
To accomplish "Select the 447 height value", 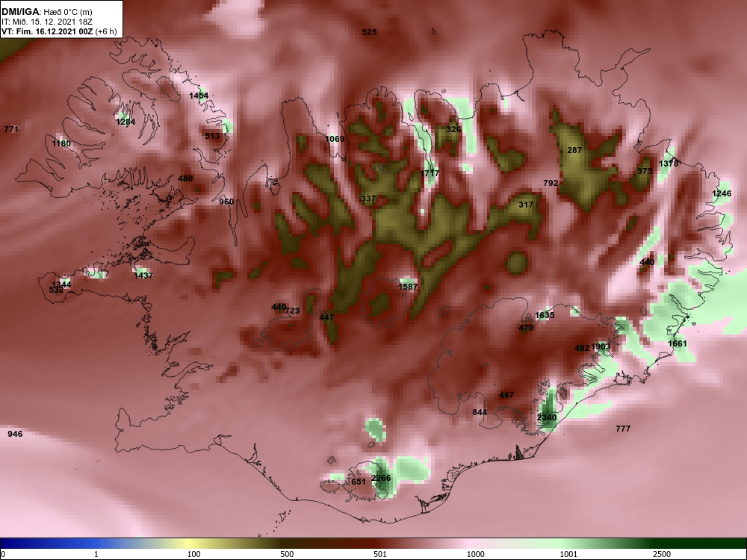I will click(326, 317).
